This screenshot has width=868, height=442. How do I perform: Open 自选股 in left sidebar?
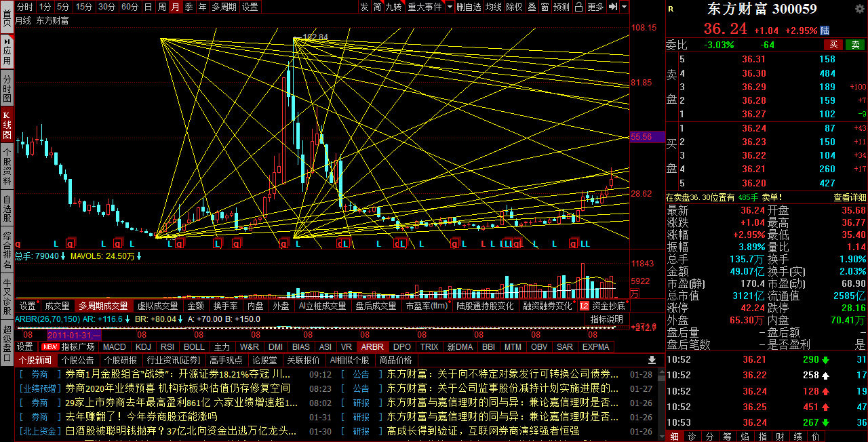tap(7, 209)
